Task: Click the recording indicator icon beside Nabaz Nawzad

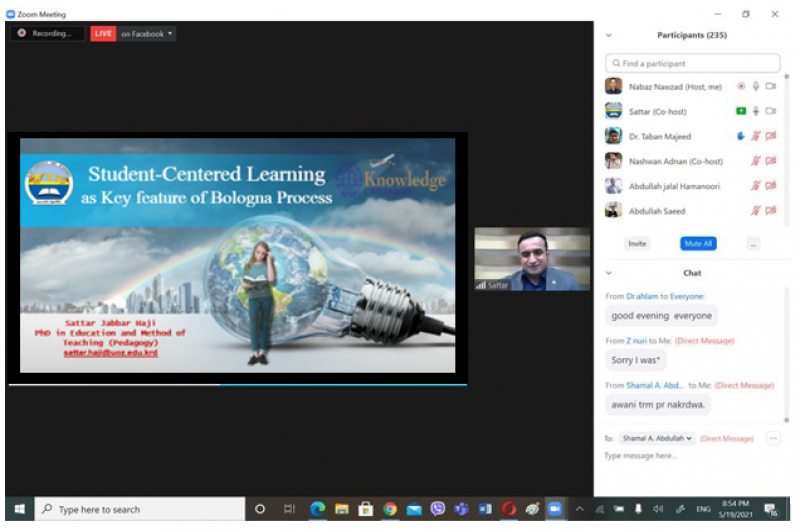Action: click(741, 87)
